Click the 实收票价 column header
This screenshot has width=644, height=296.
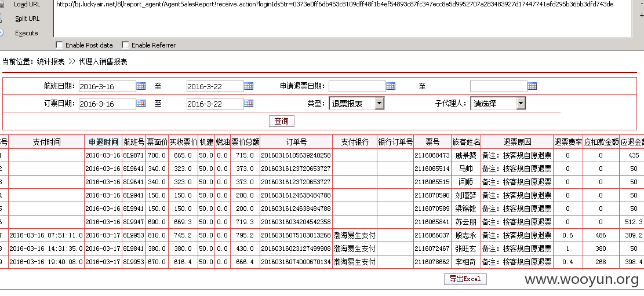[183, 142]
